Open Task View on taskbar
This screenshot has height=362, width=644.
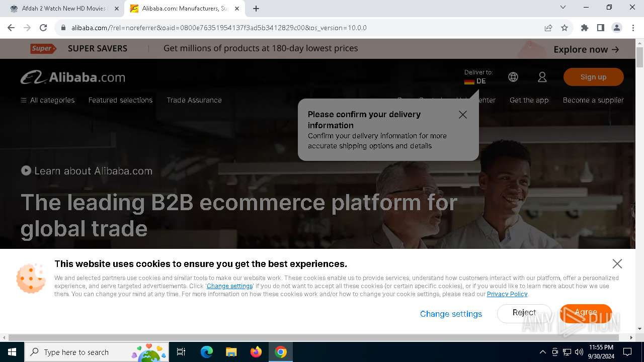point(181,352)
